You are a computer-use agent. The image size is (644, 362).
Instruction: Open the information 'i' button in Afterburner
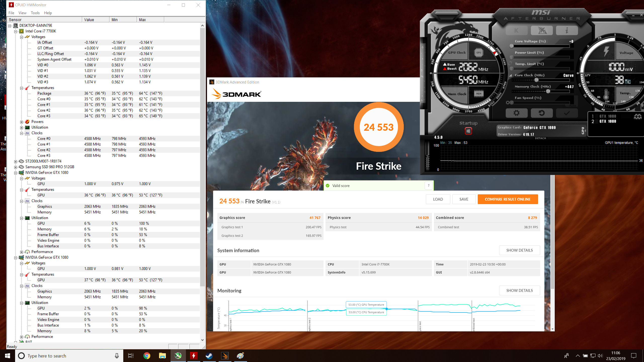tap(567, 31)
